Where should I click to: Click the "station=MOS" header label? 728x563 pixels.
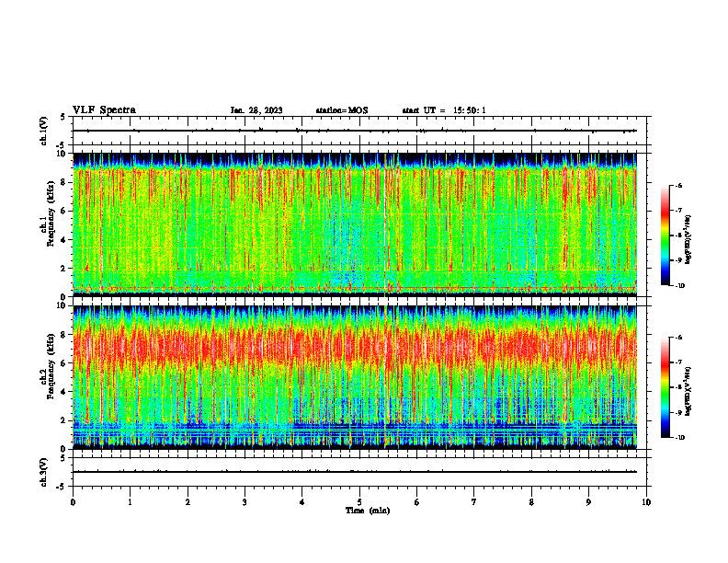[x=342, y=110]
